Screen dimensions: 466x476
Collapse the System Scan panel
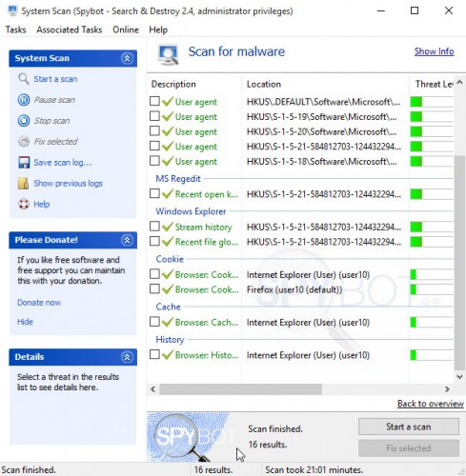pos(127,58)
